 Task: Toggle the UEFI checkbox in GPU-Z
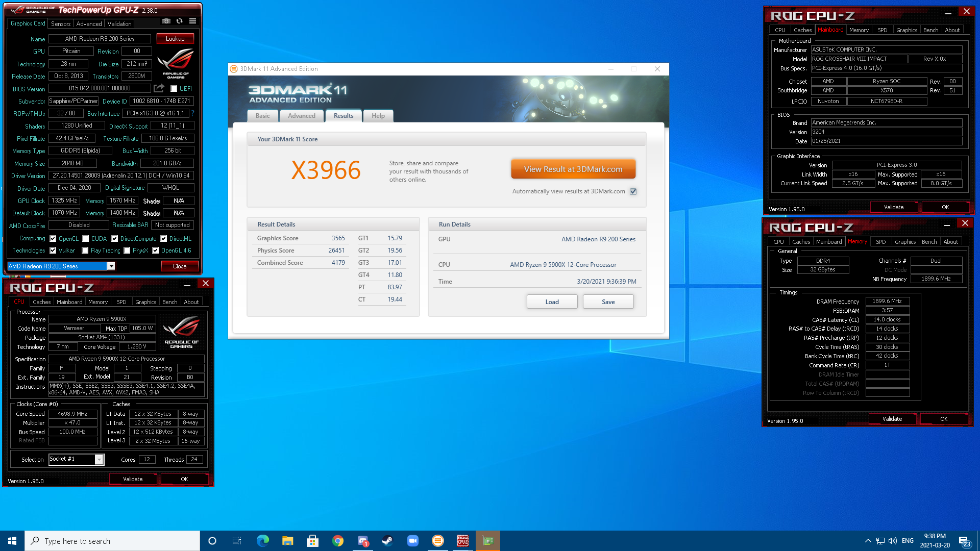(174, 89)
